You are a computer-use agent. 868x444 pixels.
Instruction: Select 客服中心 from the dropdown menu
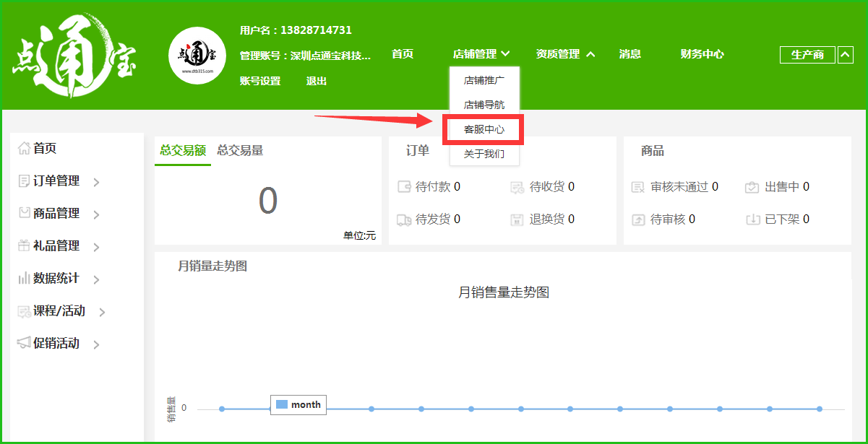484,130
